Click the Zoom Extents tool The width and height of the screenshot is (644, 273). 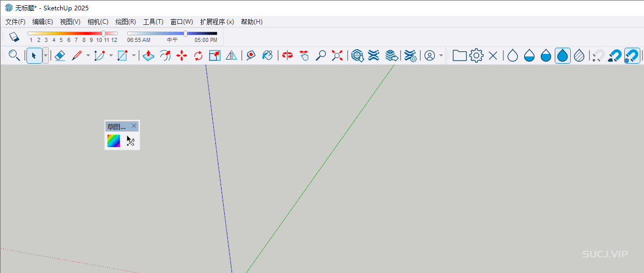pyautogui.click(x=337, y=55)
